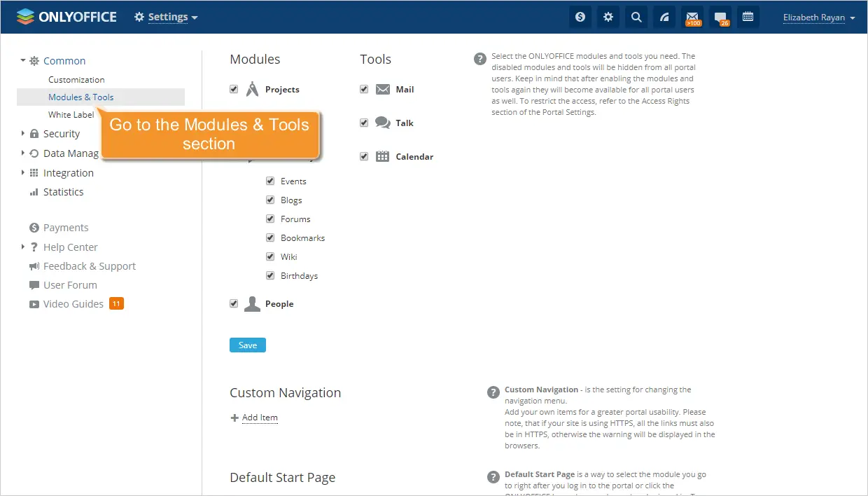Open the Calendar icon in the header toolbar

tap(748, 17)
